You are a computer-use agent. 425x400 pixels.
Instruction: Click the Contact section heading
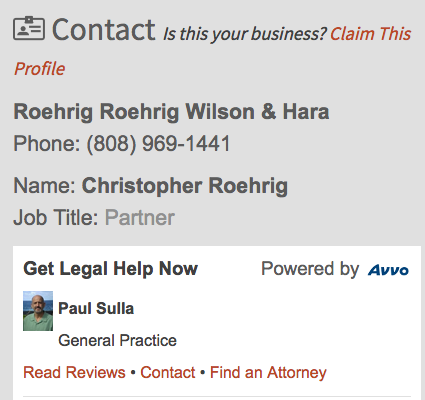[103, 30]
